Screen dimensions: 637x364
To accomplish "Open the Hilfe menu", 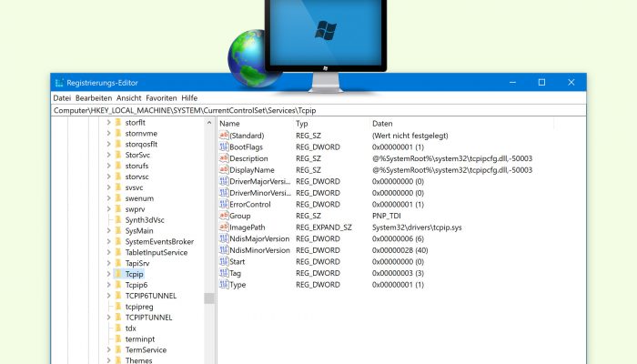I will [189, 98].
